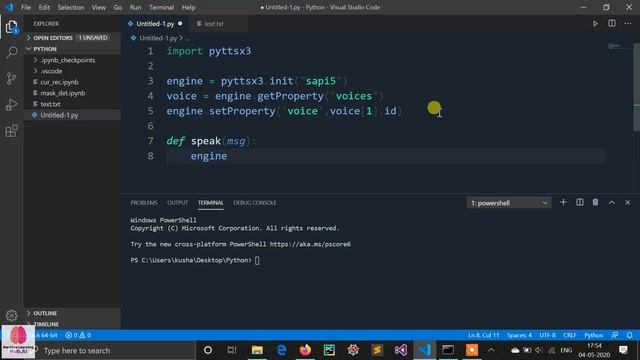Collapse the PYTHON folder section
Screen dimensions: 640x360
(72, 49)
